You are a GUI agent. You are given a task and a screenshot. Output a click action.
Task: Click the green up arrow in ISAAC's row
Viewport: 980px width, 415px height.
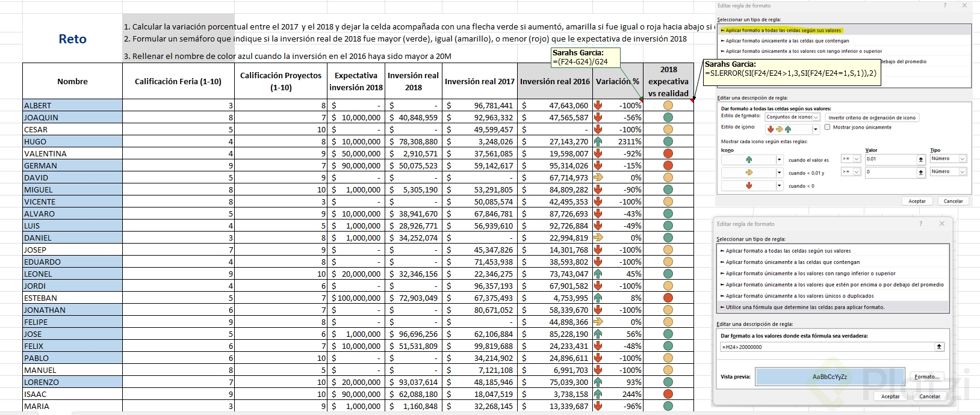coord(598,394)
